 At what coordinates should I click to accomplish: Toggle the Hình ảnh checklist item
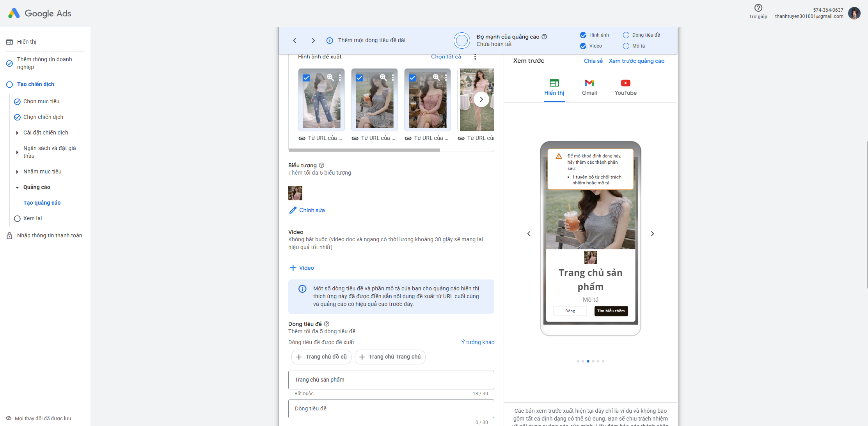[x=583, y=35]
